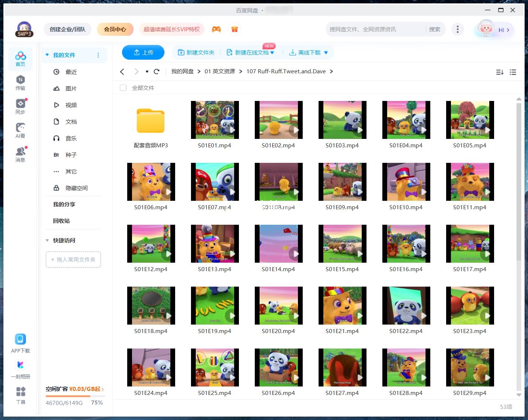Click the gift box icon
This screenshot has width=528, height=420.
(235, 29)
